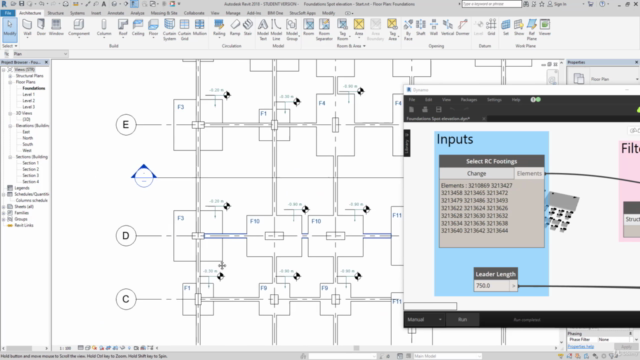Choose the Area tool
The width and height of the screenshot is (640, 360).
click(359, 27)
